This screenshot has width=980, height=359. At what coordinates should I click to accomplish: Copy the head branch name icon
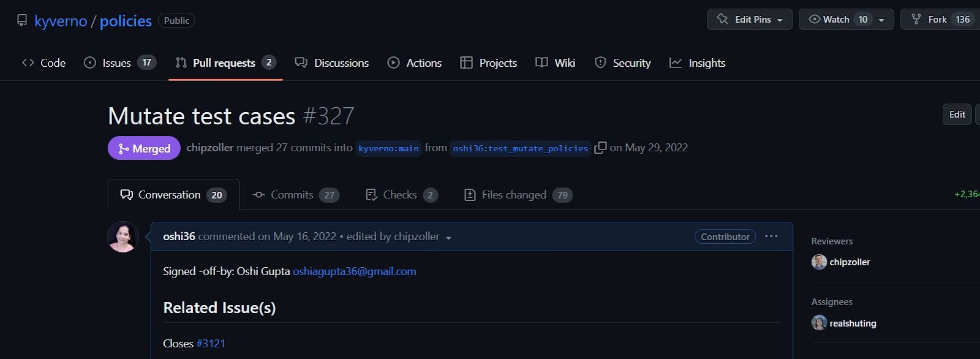click(600, 148)
